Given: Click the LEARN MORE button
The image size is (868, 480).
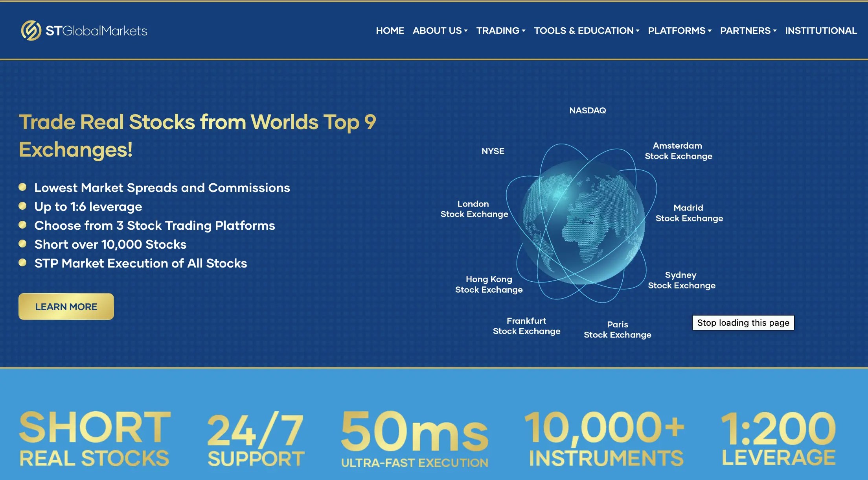Looking at the screenshot, I should click(x=66, y=306).
